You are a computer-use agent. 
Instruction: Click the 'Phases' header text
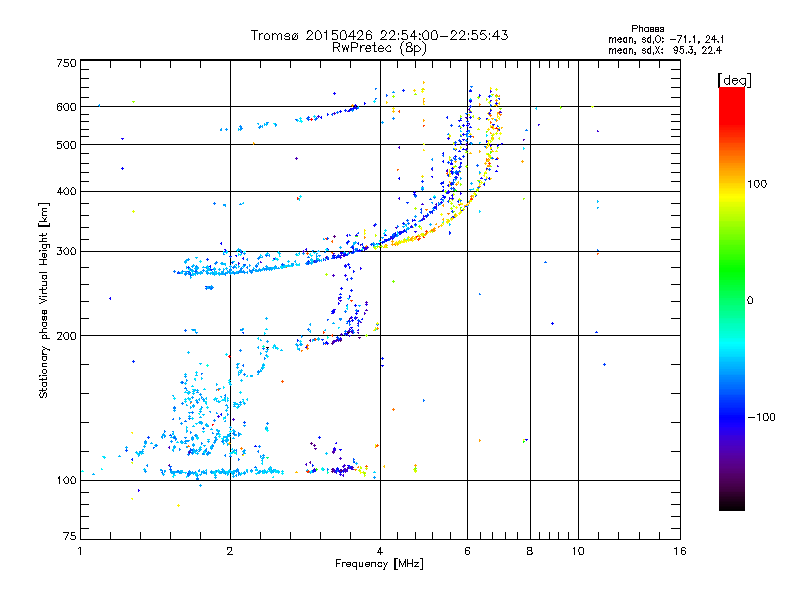[x=647, y=29]
